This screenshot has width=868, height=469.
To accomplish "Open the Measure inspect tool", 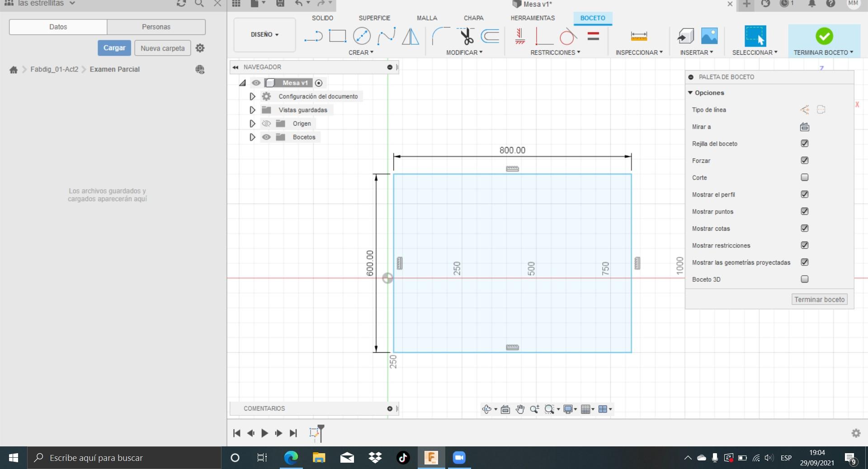I will click(x=639, y=36).
